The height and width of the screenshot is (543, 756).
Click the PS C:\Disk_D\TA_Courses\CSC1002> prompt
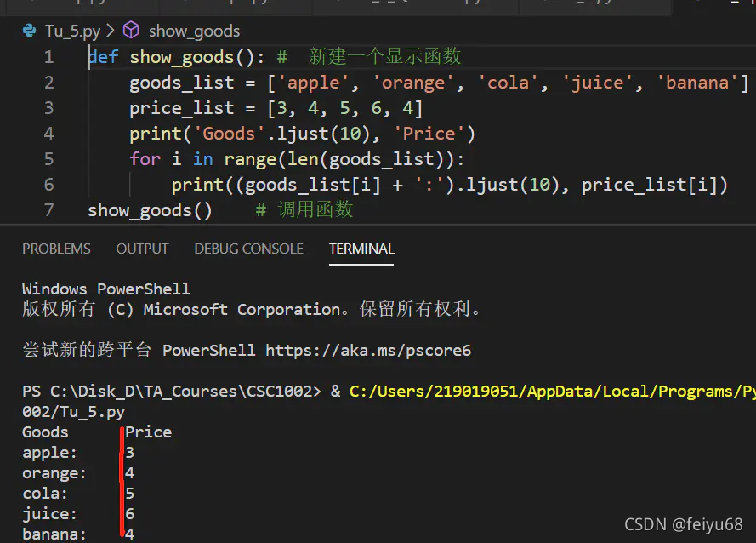pos(171,392)
